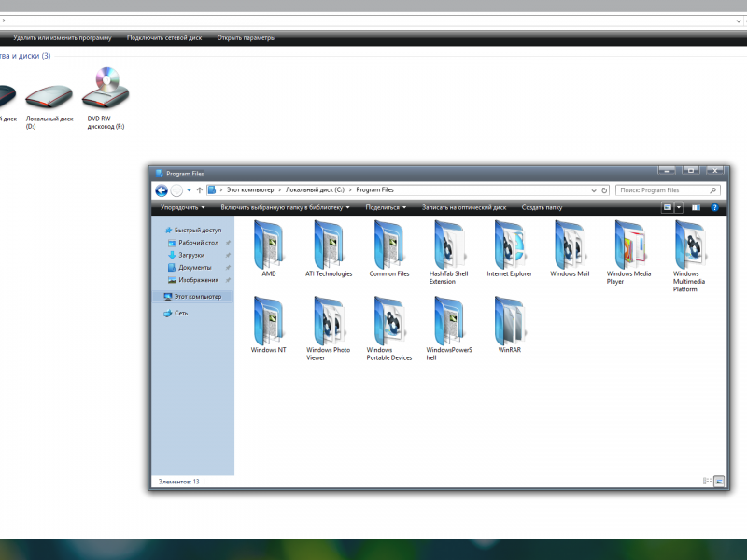Maximize the Program Files window
Image resolution: width=747 pixels, height=560 pixels.
pos(691,171)
